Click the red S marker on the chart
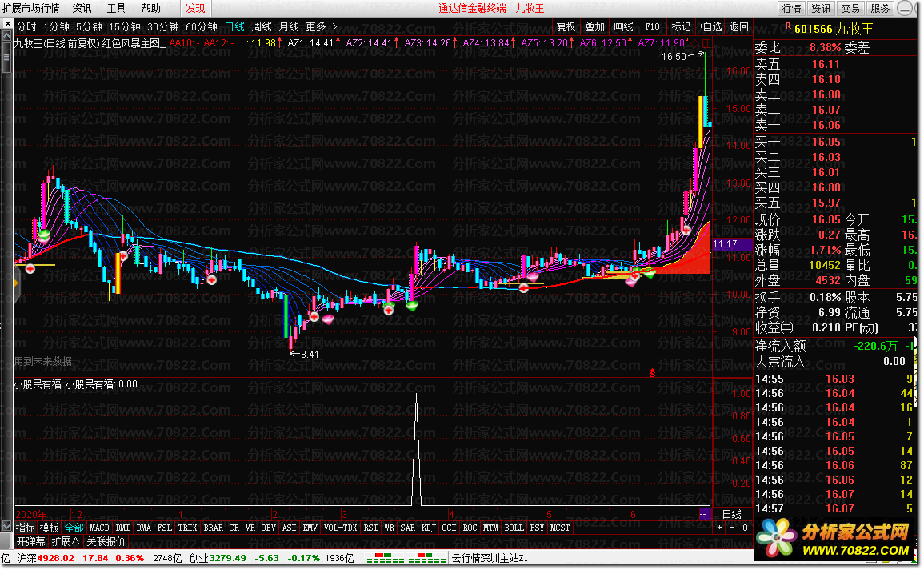The width and height of the screenshot is (924, 570). tap(652, 373)
